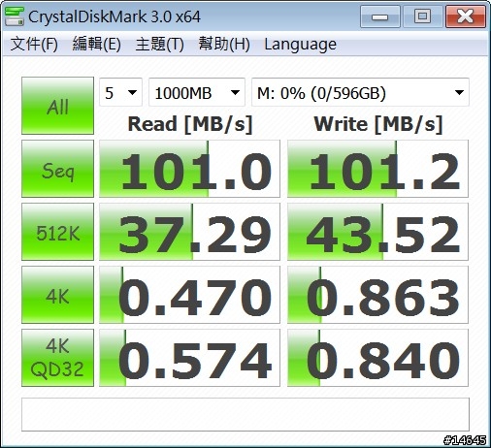The width and height of the screenshot is (491, 448).
Task: Select the Seq read result 101.0
Action: (x=189, y=169)
